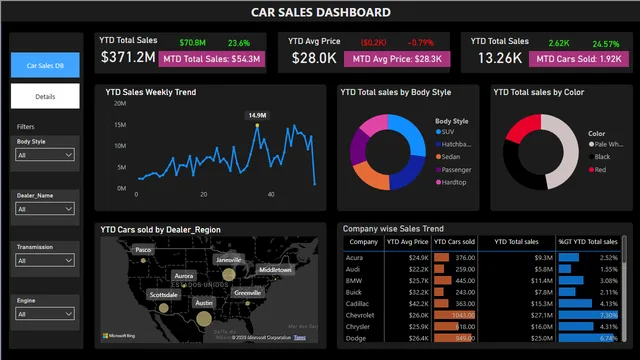Select the Cadillac row in company table
The width and height of the screenshot is (640, 360).
tap(482, 303)
